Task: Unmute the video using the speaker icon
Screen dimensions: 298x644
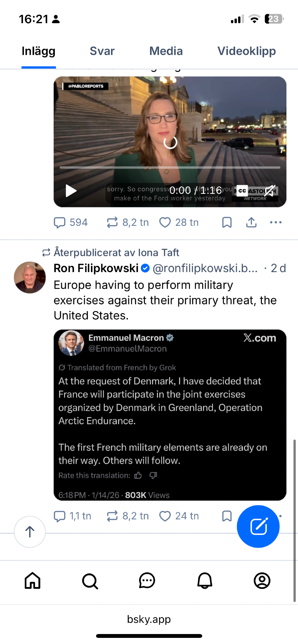Action: [270, 191]
